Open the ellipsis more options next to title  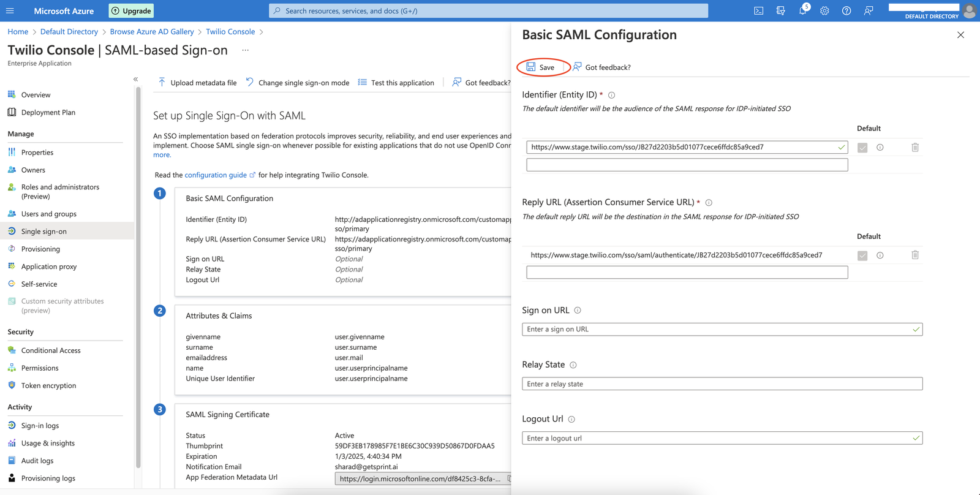point(245,50)
